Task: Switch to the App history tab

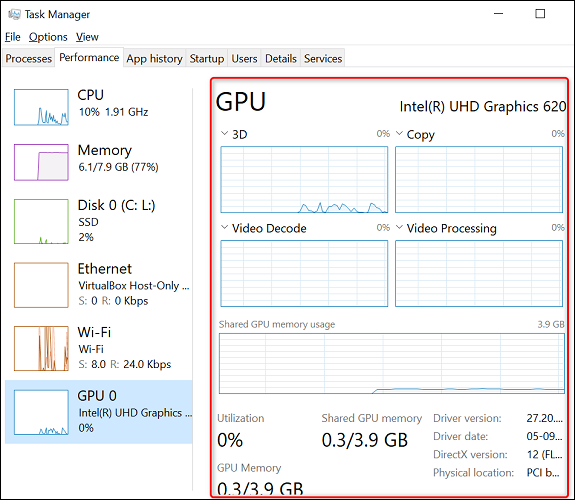Action: [x=154, y=58]
